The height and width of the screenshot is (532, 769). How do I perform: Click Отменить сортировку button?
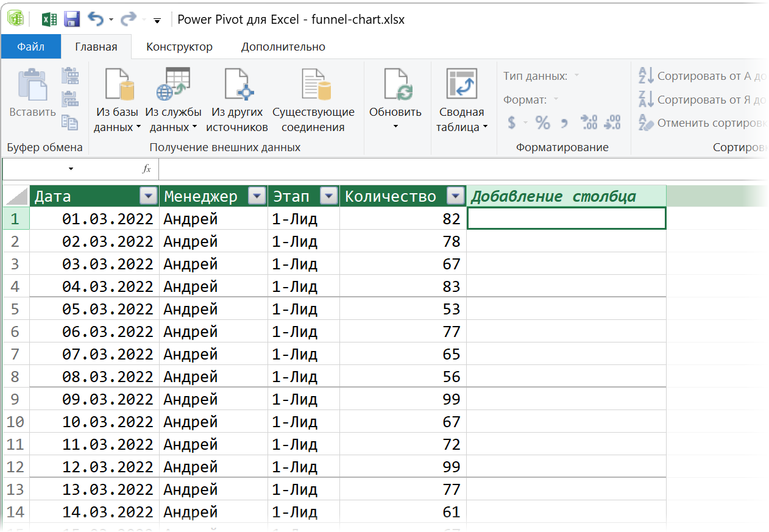coord(702,122)
